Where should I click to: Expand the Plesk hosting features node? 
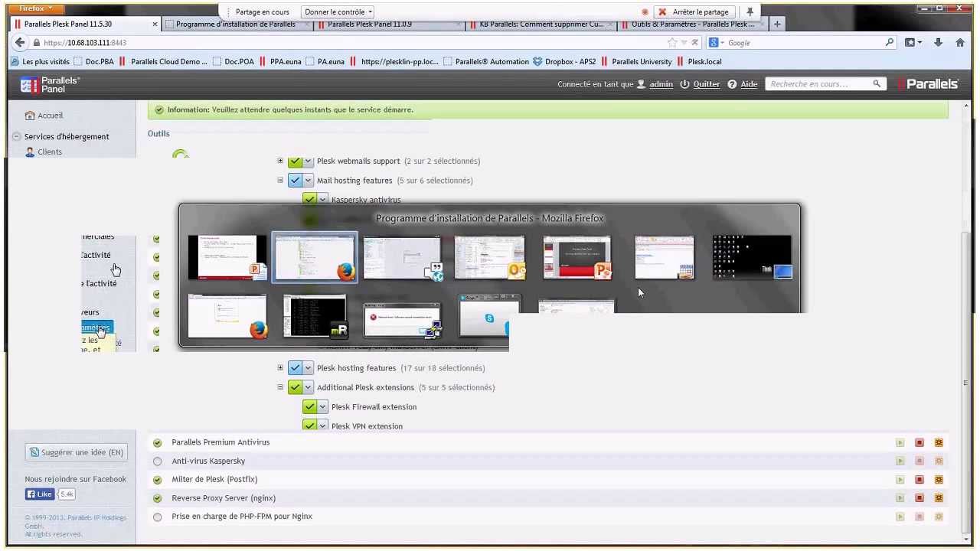[280, 368]
